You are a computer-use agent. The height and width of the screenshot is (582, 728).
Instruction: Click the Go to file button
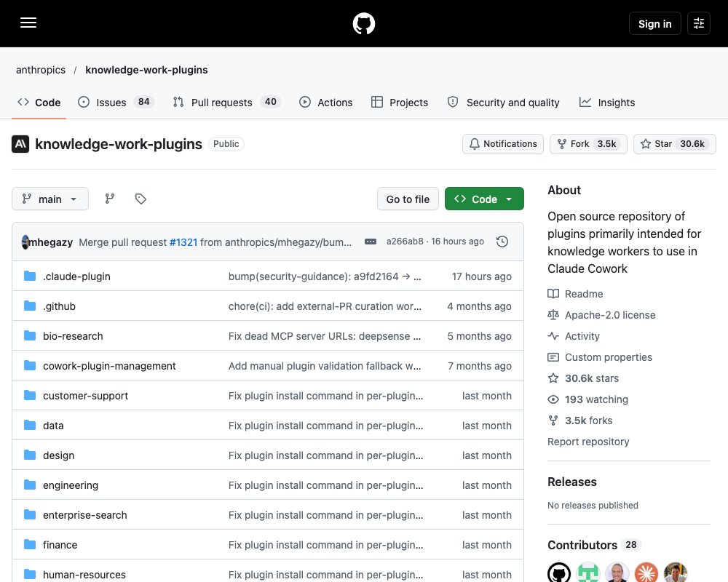(x=408, y=199)
